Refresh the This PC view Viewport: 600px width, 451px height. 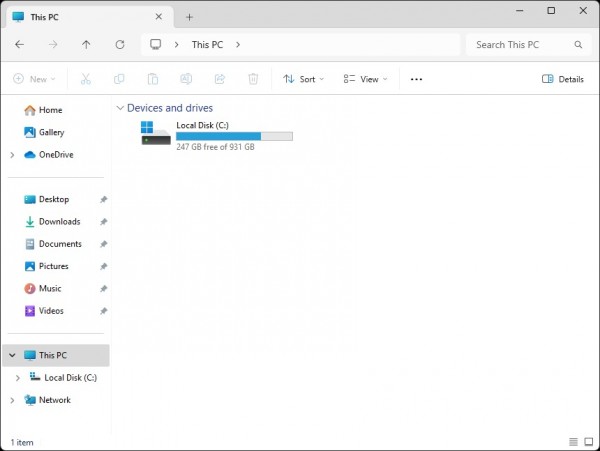tap(120, 45)
